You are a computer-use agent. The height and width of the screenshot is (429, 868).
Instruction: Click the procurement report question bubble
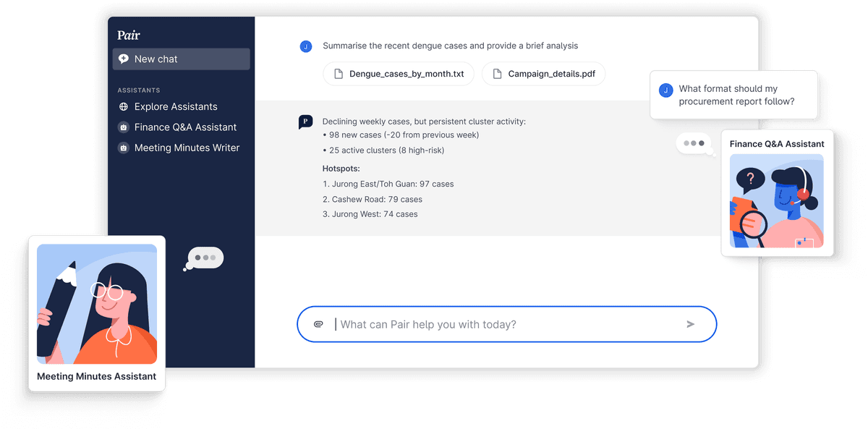(x=734, y=95)
